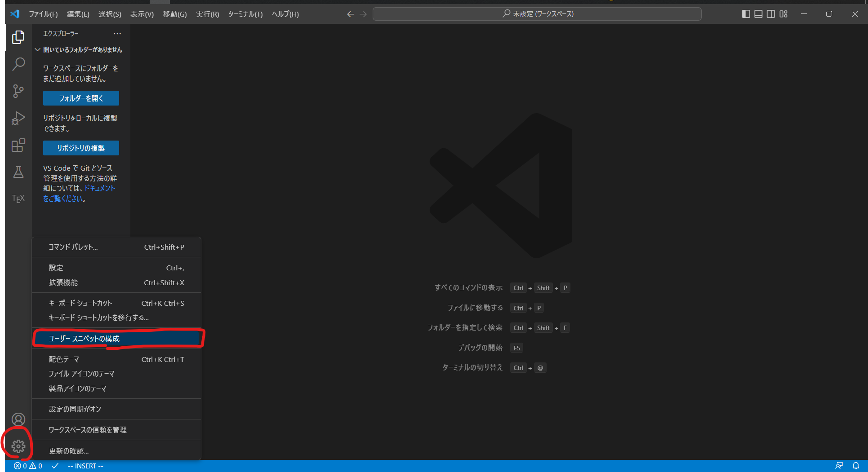868x472 pixels.
Task: Click errors and warnings status indicator
Action: point(28,466)
